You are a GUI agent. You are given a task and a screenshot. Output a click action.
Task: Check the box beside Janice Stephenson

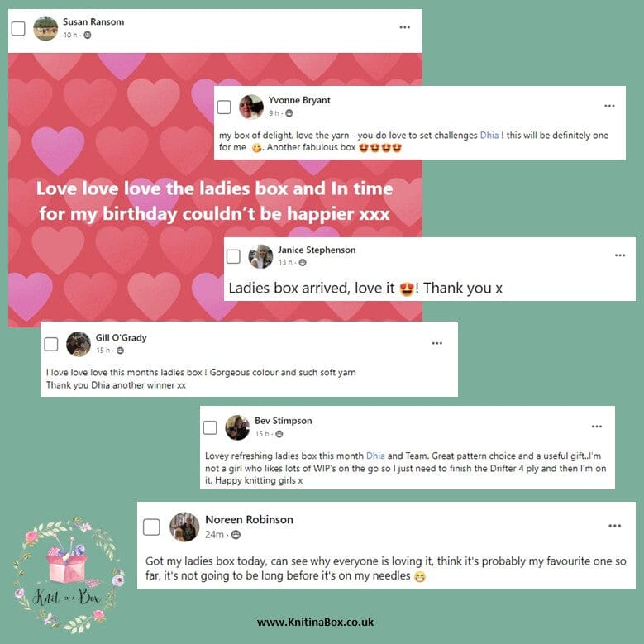tap(233, 256)
